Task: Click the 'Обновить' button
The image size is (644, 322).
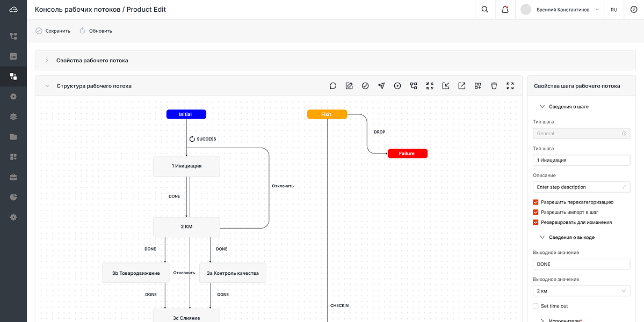Action: coord(96,31)
